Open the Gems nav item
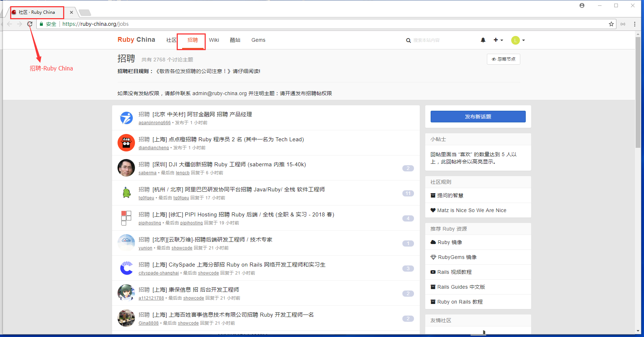 tap(258, 40)
